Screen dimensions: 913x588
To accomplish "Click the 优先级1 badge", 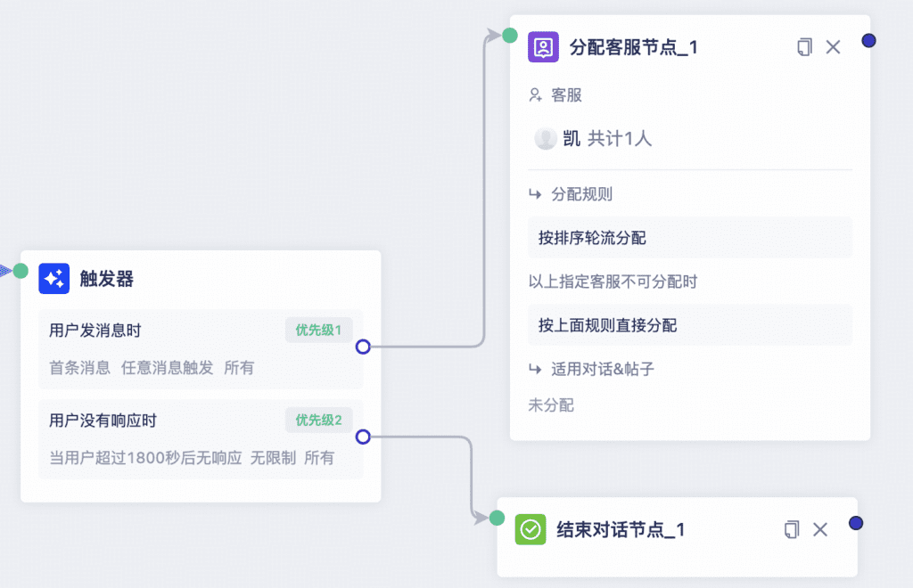I will (318, 331).
